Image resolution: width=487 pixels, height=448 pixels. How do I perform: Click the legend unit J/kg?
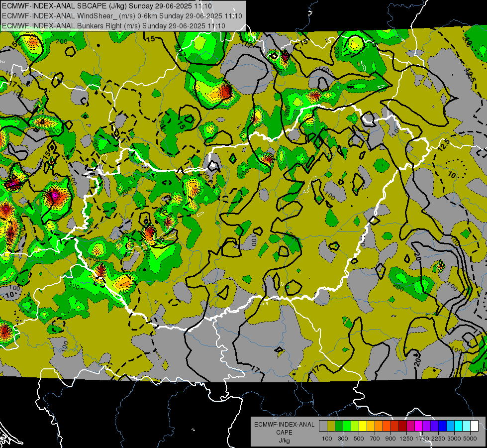tap(284, 441)
